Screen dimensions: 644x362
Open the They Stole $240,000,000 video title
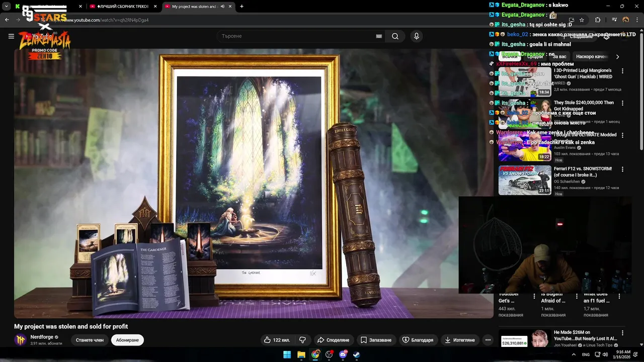584,106
